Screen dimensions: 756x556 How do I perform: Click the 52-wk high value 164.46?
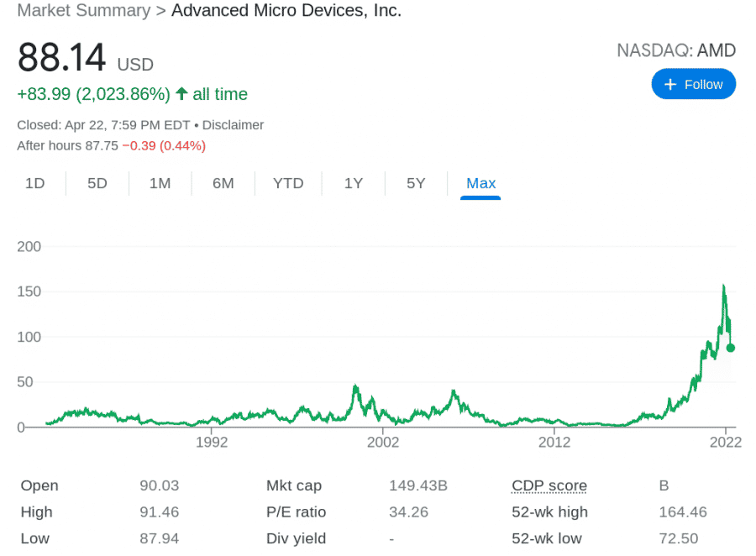683,512
